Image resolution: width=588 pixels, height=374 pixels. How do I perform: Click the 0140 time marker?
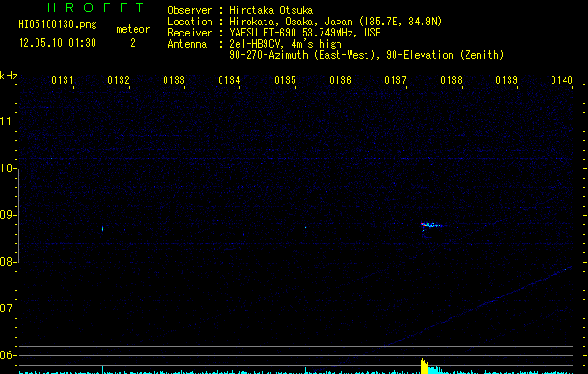(x=562, y=80)
